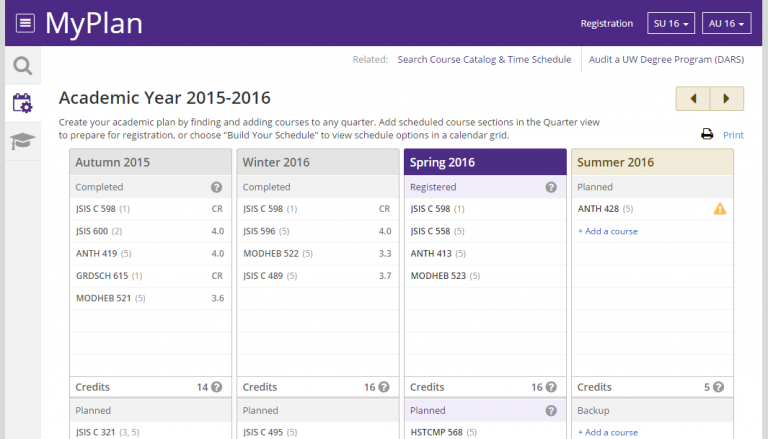
Task: Select JSIS C 558 course row
Action: tap(485, 231)
